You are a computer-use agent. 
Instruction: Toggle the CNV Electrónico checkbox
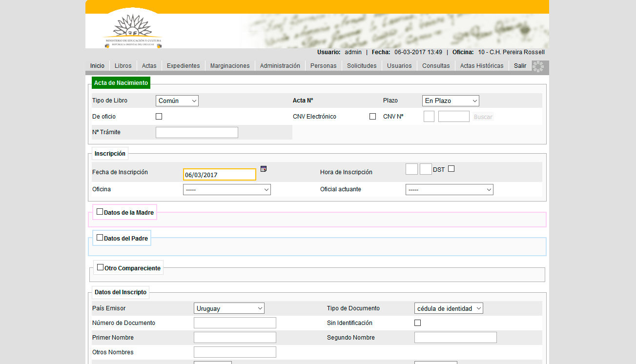[x=372, y=117]
